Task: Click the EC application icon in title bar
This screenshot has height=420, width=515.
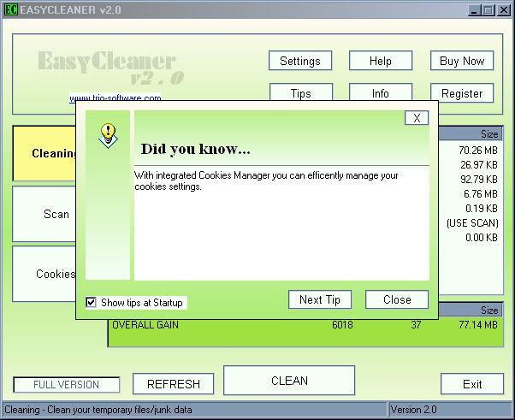Action: click(x=10, y=9)
